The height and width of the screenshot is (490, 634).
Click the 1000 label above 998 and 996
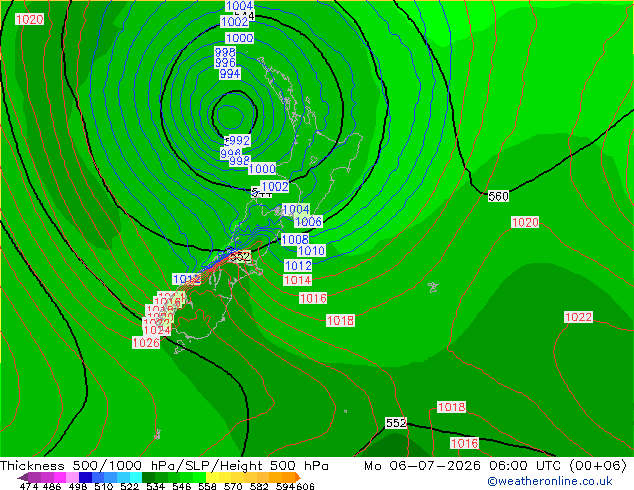pyautogui.click(x=239, y=38)
